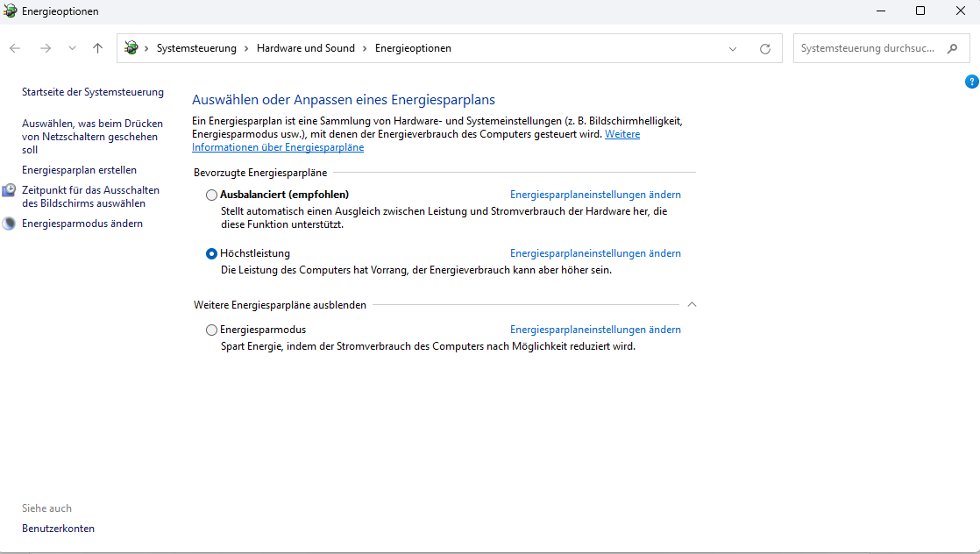980x554 pixels.
Task: Go up one level arrow
Action: 97,48
